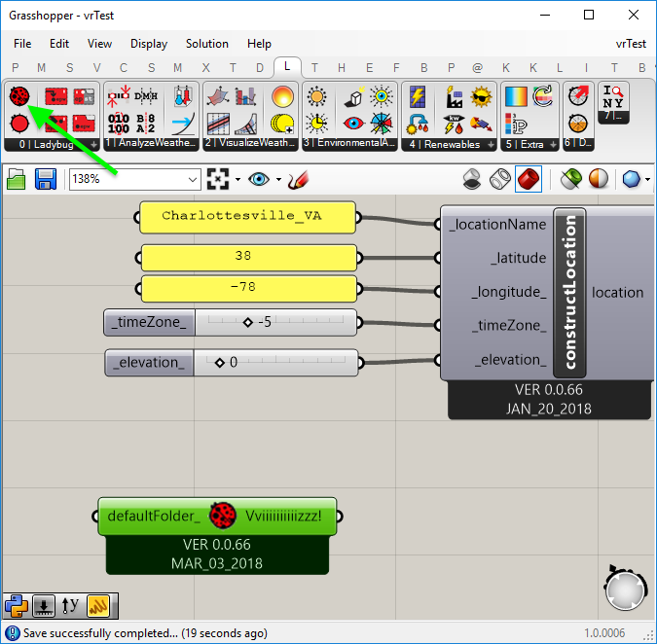Expand the blue mesh quality dropdown arrow

pyautogui.click(x=648, y=180)
